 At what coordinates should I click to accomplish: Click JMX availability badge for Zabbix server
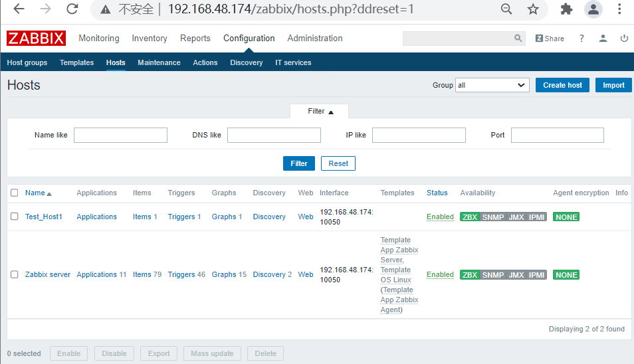pos(516,275)
